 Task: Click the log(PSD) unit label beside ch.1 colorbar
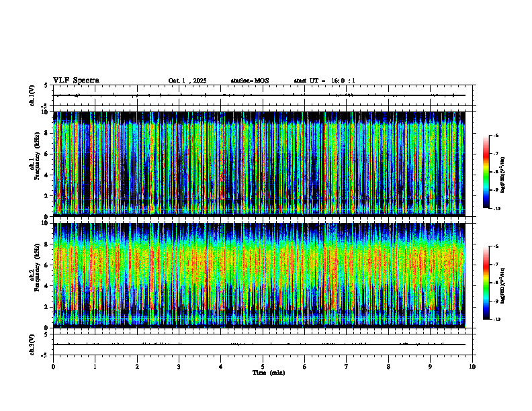pyautogui.click(x=503, y=175)
